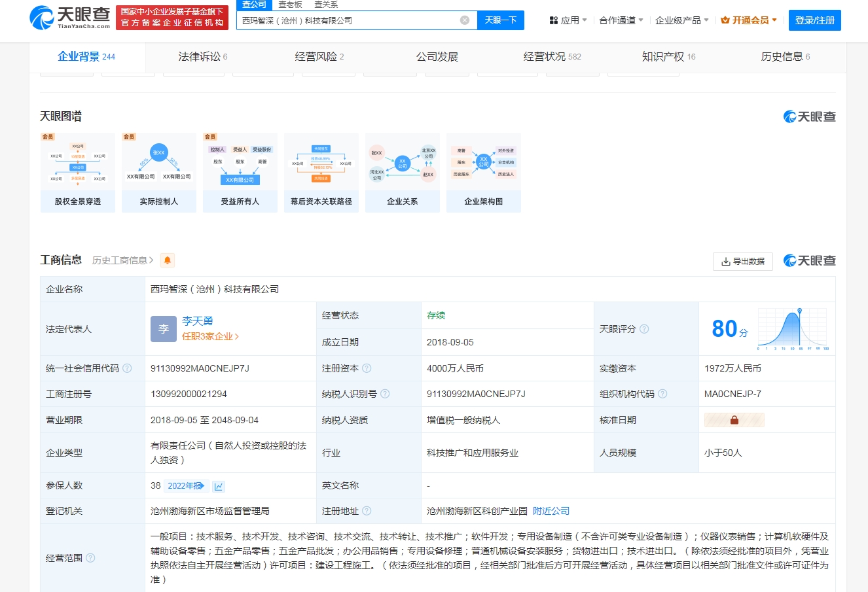Viewport: 868px width, 592px height.
Task: Click the 李 avatar of legal representative
Action: [164, 329]
